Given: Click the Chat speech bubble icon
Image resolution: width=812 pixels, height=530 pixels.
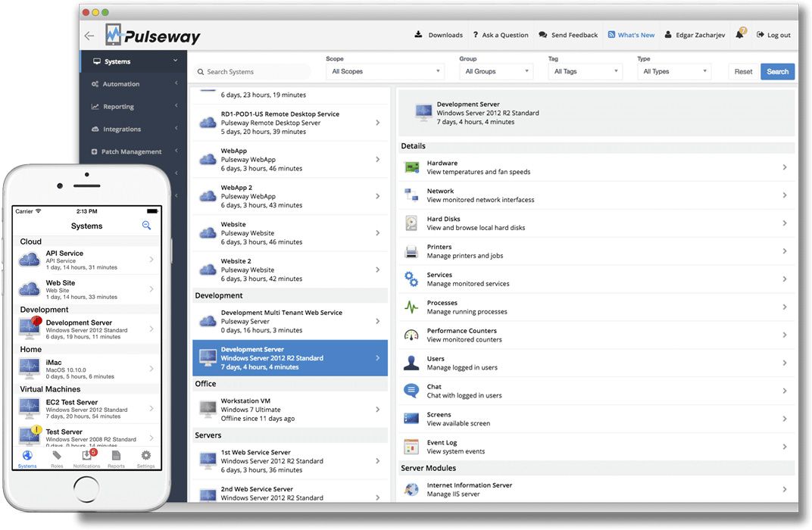Looking at the screenshot, I should point(411,391).
